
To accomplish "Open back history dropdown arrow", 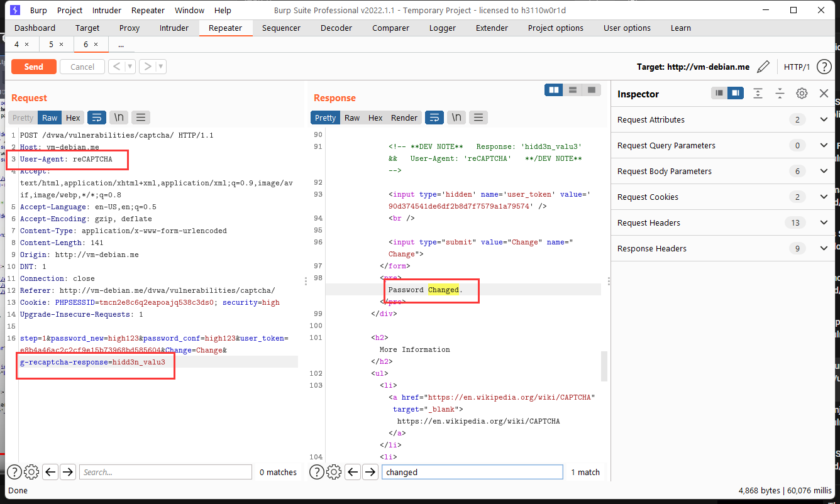I will click(130, 67).
